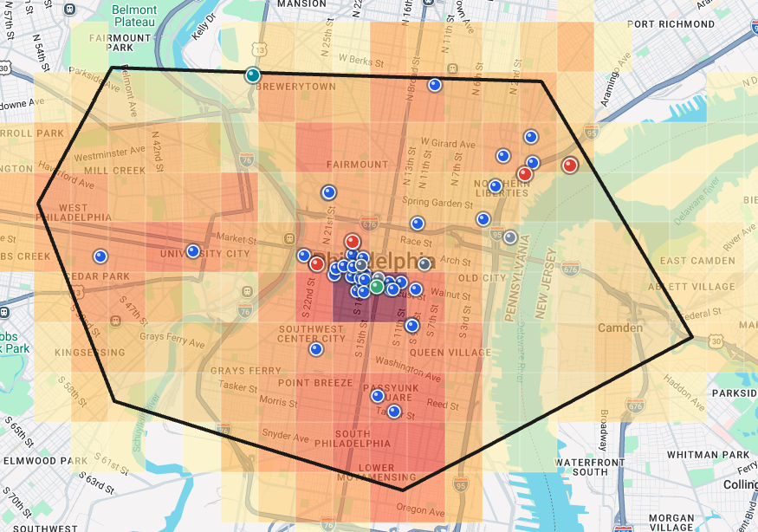The width and height of the screenshot is (758, 532).
Task: Select the green marker in Center City cluster
Action: [x=377, y=287]
